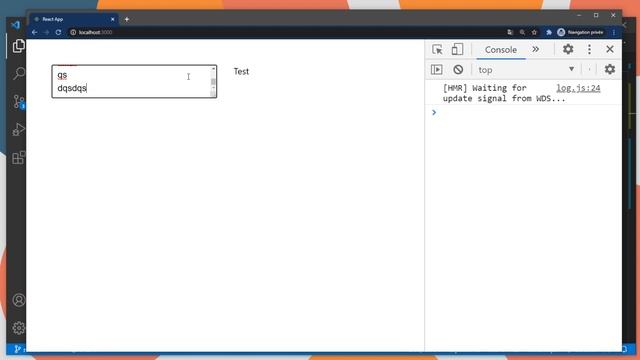Click the Test label
The width and height of the screenshot is (640, 360).
pyautogui.click(x=241, y=71)
